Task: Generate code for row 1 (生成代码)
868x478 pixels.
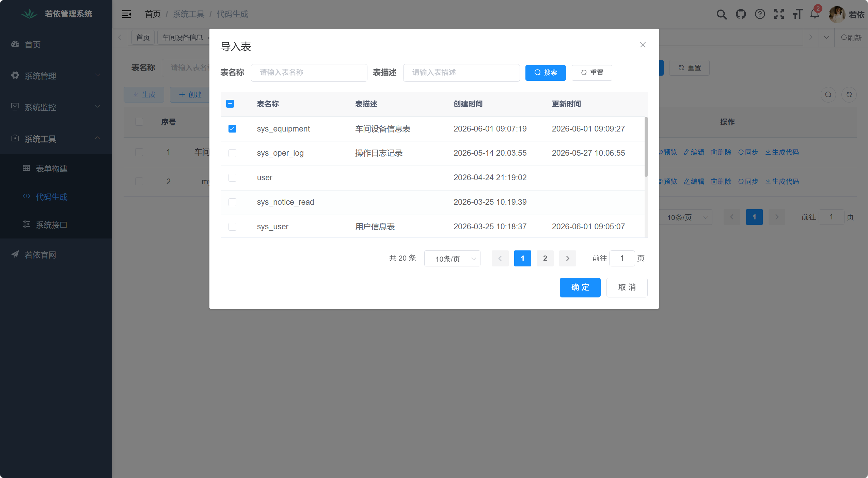Action: tap(782, 152)
